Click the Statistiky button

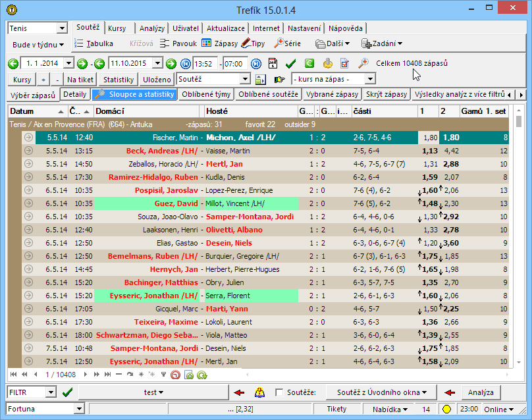point(119,79)
